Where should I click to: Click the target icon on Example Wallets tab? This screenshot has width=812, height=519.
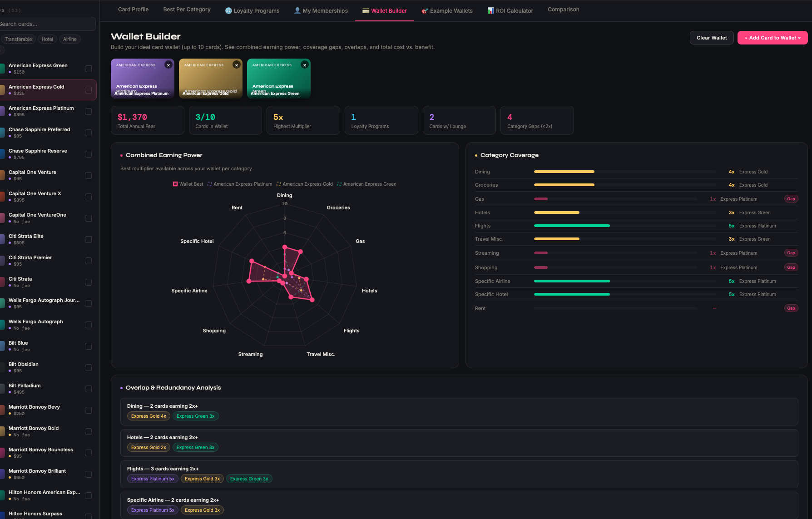(425, 11)
